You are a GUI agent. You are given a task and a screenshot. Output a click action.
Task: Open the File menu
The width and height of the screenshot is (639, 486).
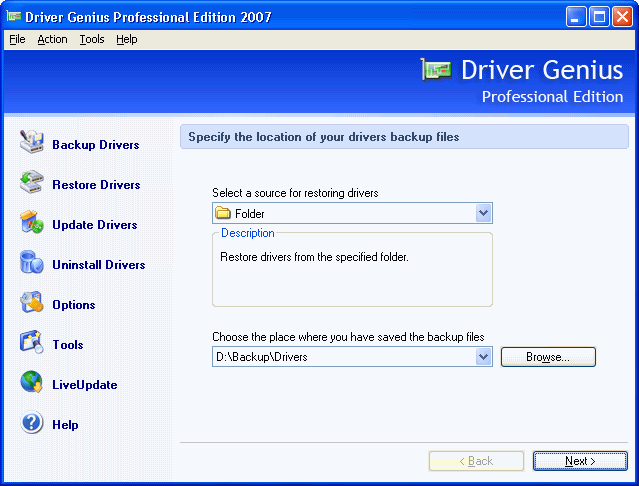tap(17, 39)
